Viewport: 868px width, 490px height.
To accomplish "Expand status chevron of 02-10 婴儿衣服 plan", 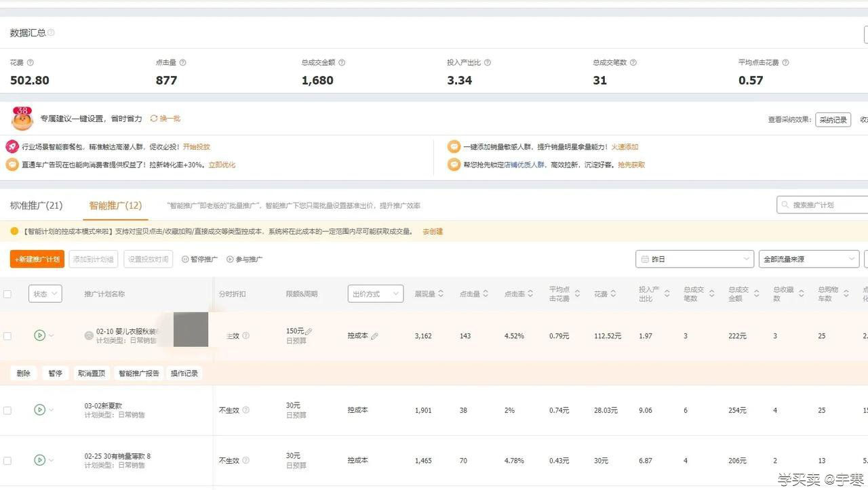I will point(51,336).
